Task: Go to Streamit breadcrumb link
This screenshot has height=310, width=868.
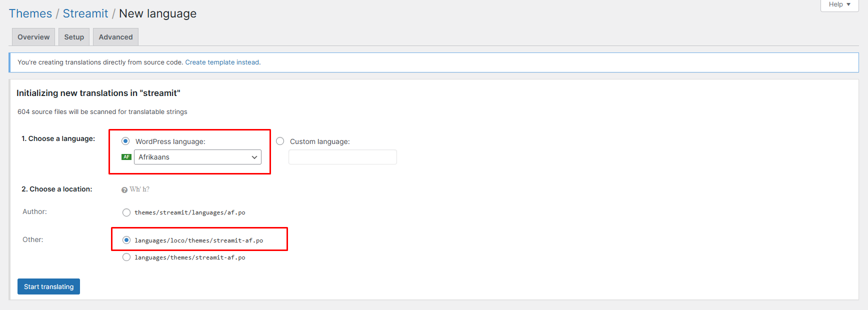Action: (x=85, y=13)
